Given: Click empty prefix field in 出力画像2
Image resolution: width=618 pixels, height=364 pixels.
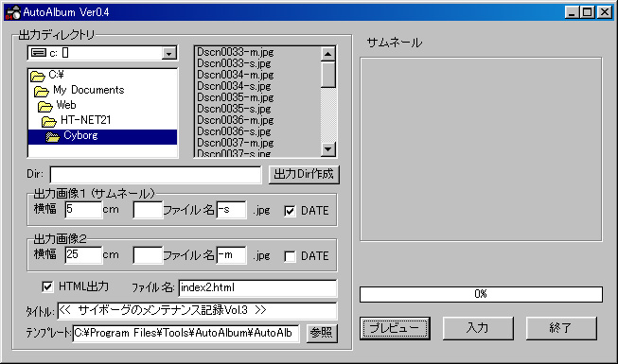Looking at the screenshot, I should click(148, 255).
